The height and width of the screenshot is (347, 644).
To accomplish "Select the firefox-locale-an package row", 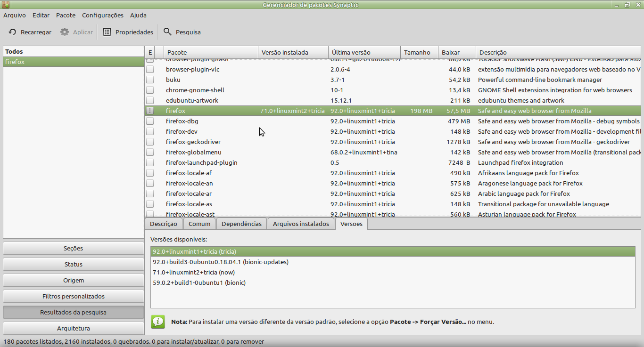I will (393, 183).
